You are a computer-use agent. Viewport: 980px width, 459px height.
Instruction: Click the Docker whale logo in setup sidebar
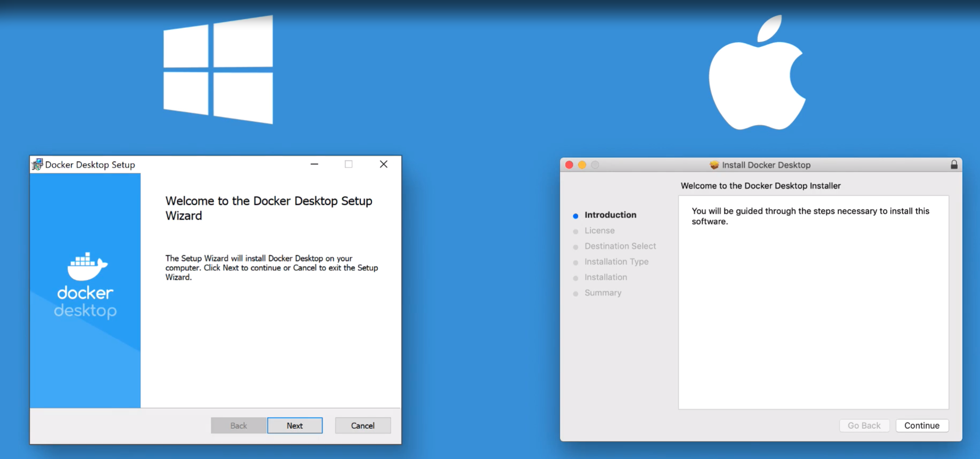click(x=87, y=266)
